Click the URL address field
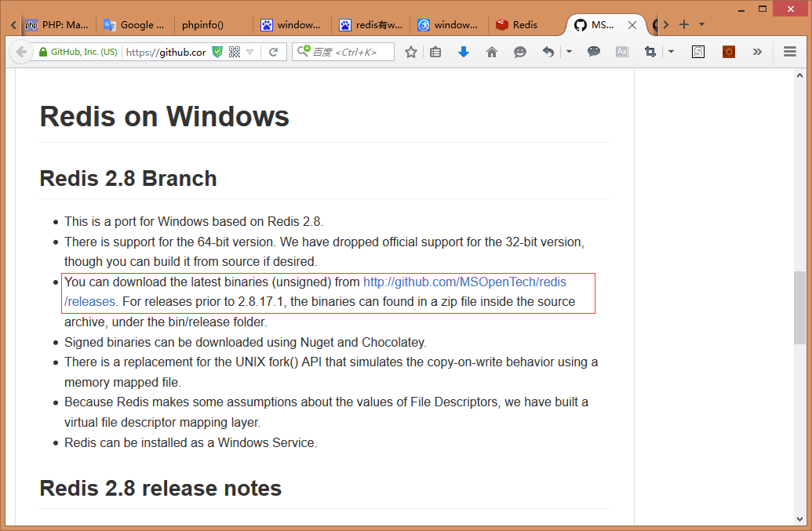Viewport: 812px width, 531px height. 166,52
